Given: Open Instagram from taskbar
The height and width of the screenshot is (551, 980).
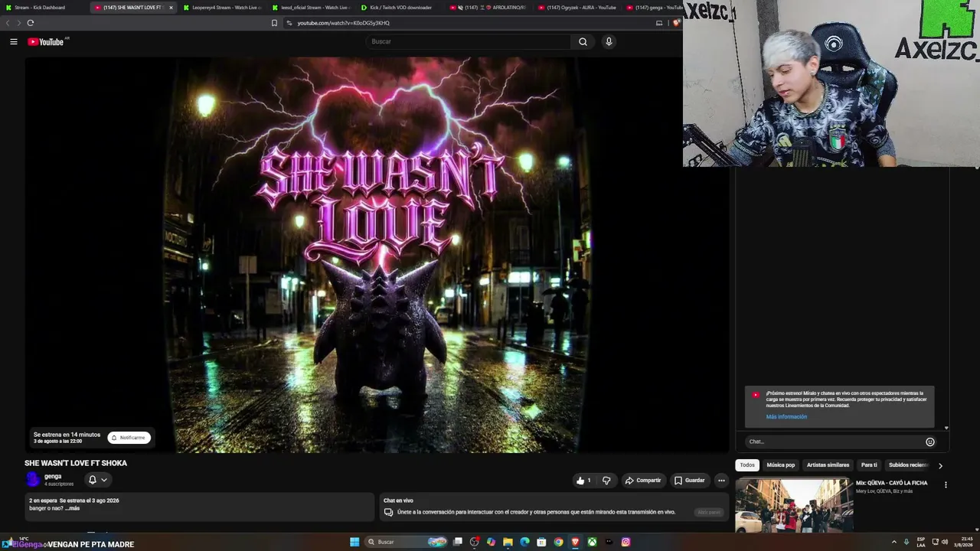Looking at the screenshot, I should [x=626, y=542].
